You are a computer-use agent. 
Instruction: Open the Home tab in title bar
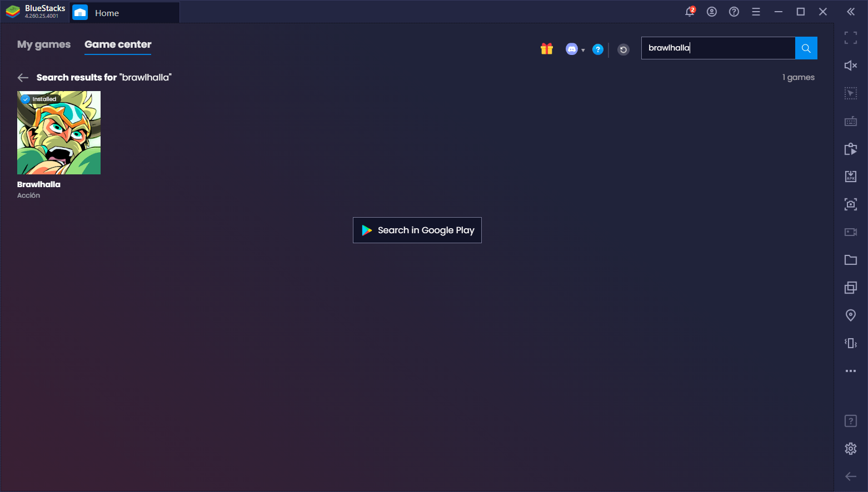click(x=124, y=13)
